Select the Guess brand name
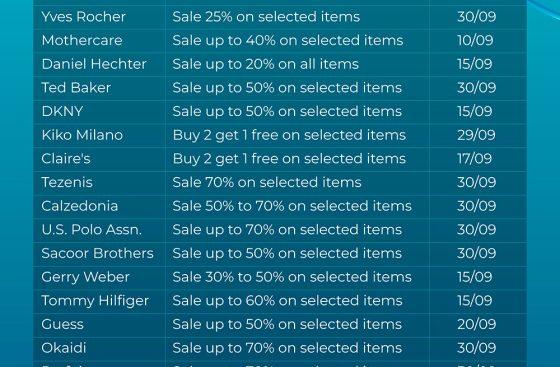The width and height of the screenshot is (560, 367). (x=62, y=324)
